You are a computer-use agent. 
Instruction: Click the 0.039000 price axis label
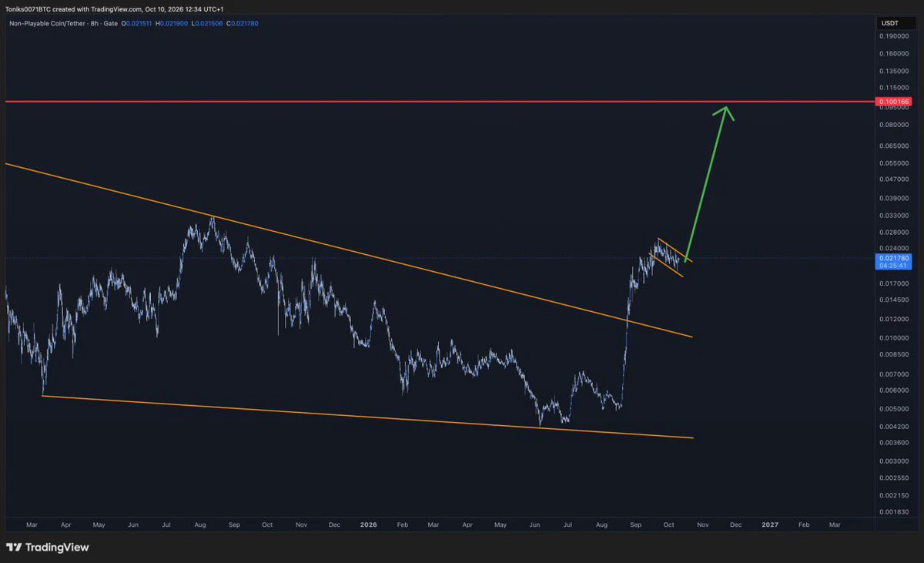click(895, 198)
